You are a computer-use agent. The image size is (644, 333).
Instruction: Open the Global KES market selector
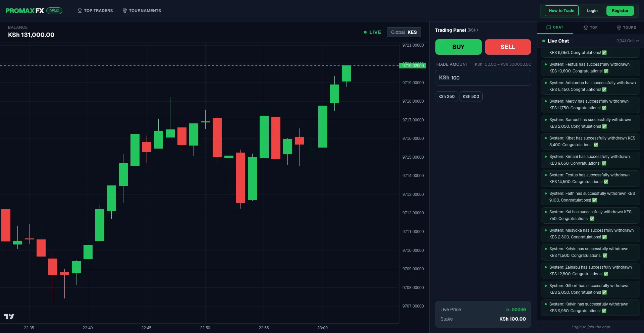point(404,32)
